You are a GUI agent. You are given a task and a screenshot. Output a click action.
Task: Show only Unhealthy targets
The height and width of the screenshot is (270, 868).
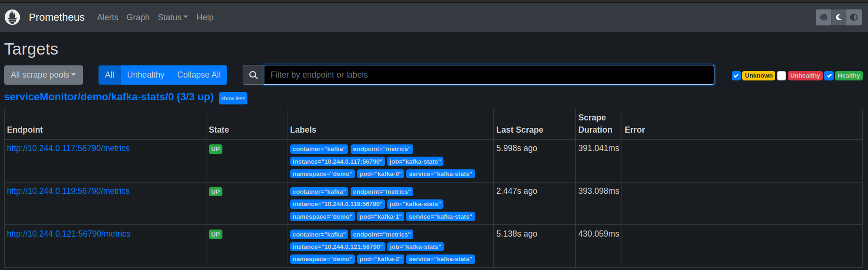pos(146,75)
